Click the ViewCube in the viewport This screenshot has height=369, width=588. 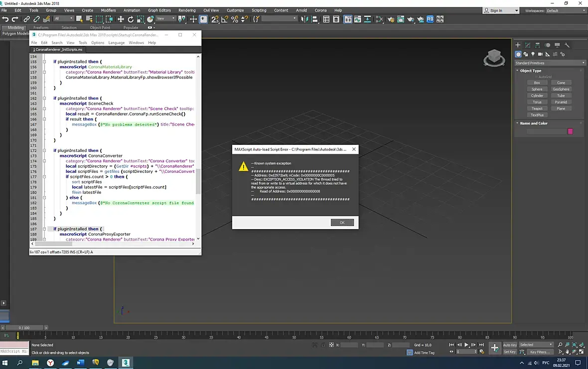tap(494, 58)
